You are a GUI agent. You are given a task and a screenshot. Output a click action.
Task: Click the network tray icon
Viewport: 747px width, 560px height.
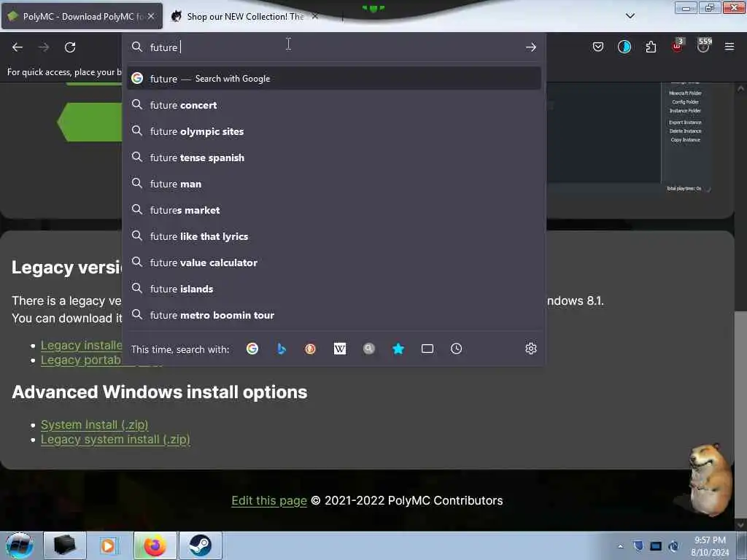[x=673, y=546]
